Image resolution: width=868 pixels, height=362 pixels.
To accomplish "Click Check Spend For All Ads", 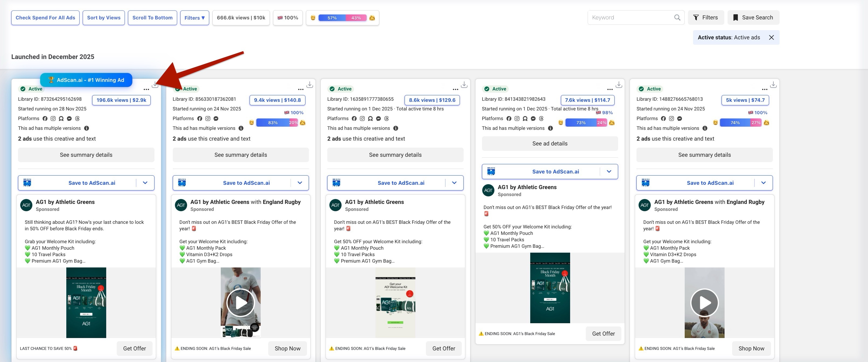I will 45,18.
